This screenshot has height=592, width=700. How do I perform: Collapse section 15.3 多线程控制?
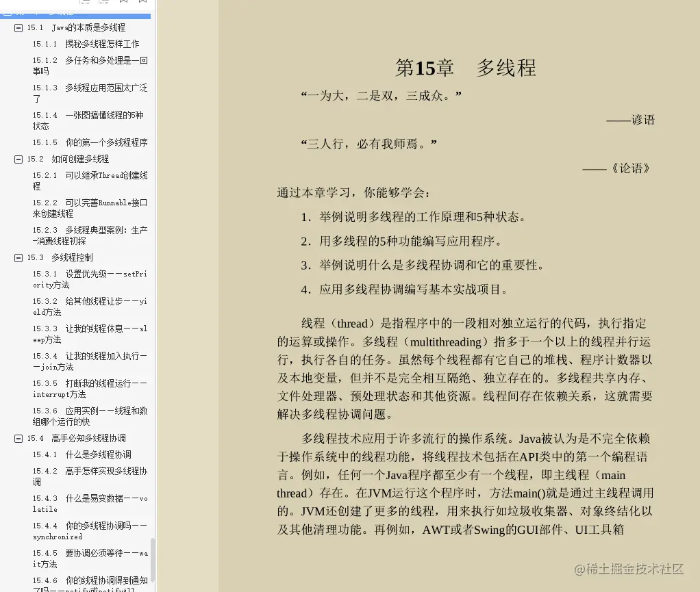(18, 257)
